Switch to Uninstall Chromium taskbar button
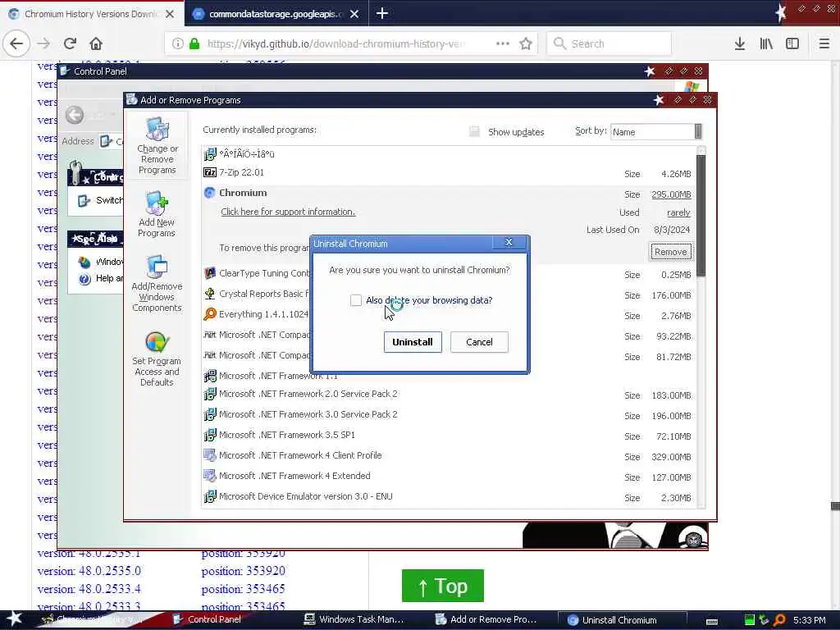 tap(622, 619)
